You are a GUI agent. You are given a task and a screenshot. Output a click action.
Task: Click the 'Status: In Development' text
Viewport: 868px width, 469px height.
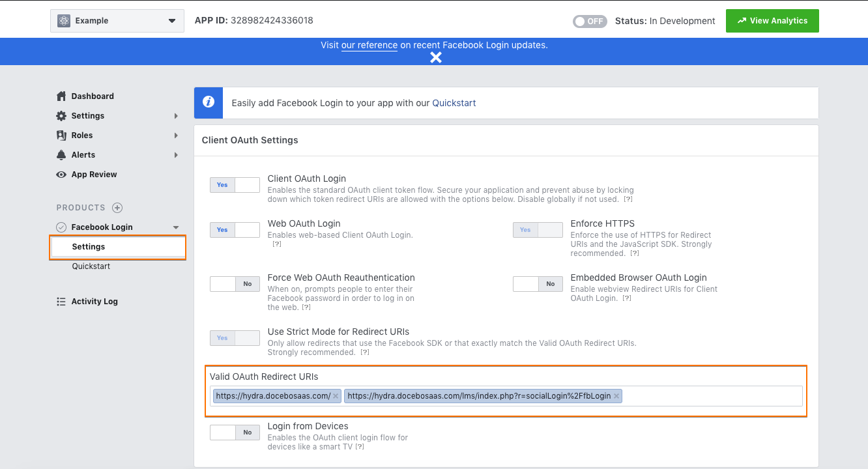(665, 21)
